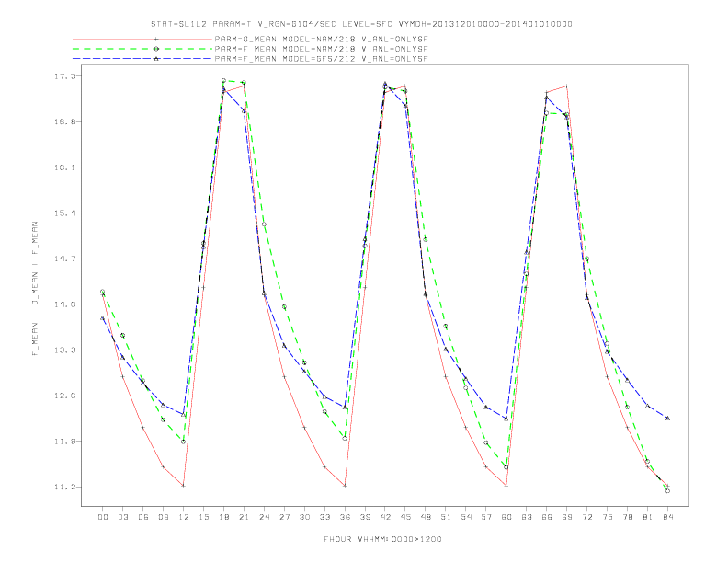Click x-axis forecast hour label 75
This screenshot has height=563, width=728.
click(x=608, y=517)
